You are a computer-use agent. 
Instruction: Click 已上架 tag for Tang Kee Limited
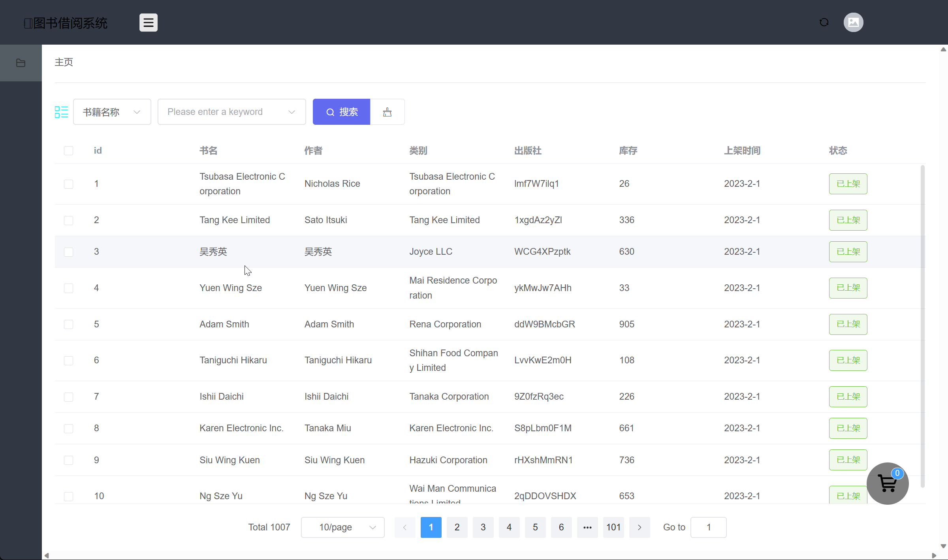[x=848, y=220]
